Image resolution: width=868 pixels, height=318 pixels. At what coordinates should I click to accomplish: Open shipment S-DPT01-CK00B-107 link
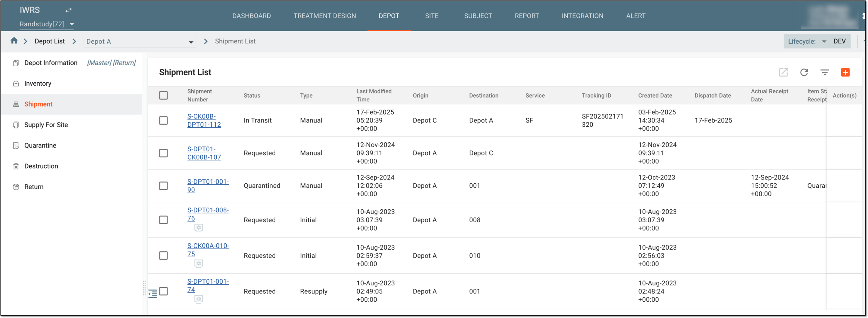pyautogui.click(x=204, y=153)
